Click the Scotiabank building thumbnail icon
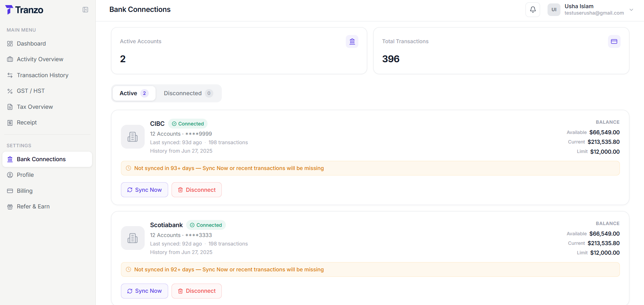The height and width of the screenshot is (305, 644). click(x=132, y=238)
